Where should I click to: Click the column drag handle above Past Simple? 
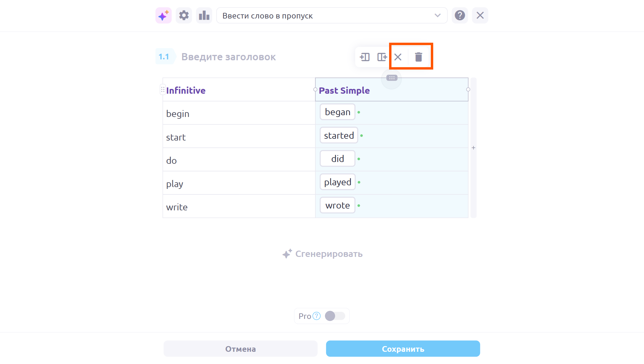click(392, 78)
